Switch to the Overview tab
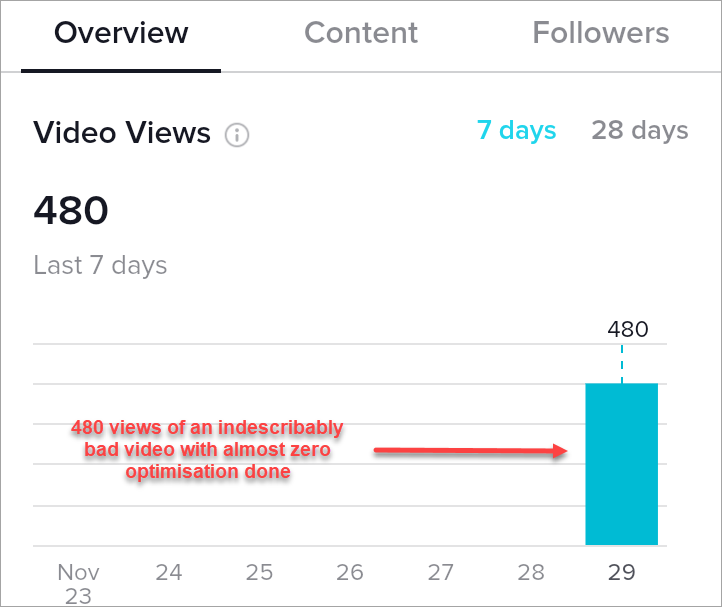Screen dimensions: 722x607 pos(121,33)
